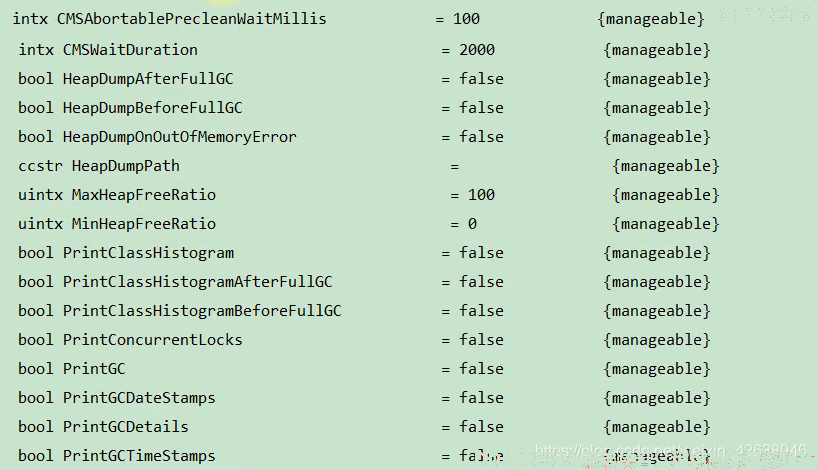Select the HeapDumpOnOutOfMemoryError flag name
The height and width of the screenshot is (470, 817).
180,137
